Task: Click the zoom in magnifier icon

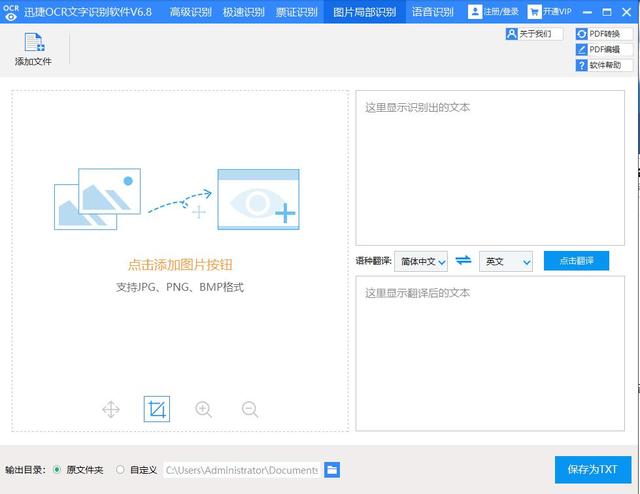Action: (x=203, y=409)
